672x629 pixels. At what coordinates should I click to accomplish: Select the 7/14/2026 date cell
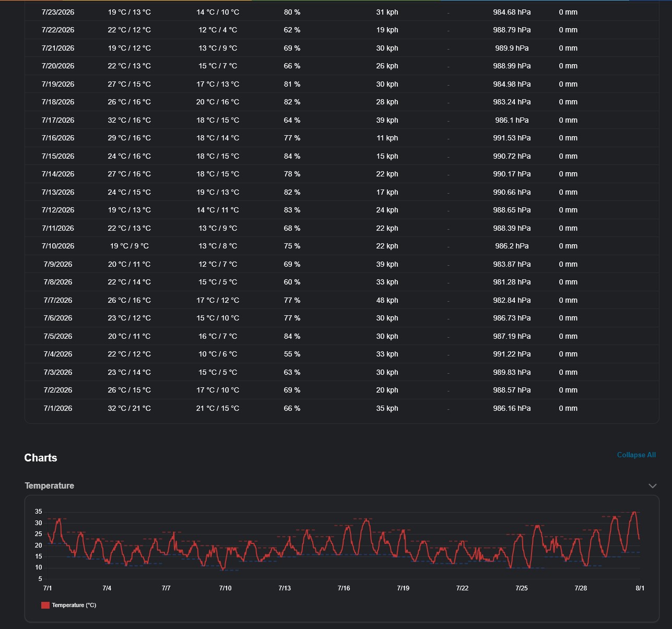(58, 174)
